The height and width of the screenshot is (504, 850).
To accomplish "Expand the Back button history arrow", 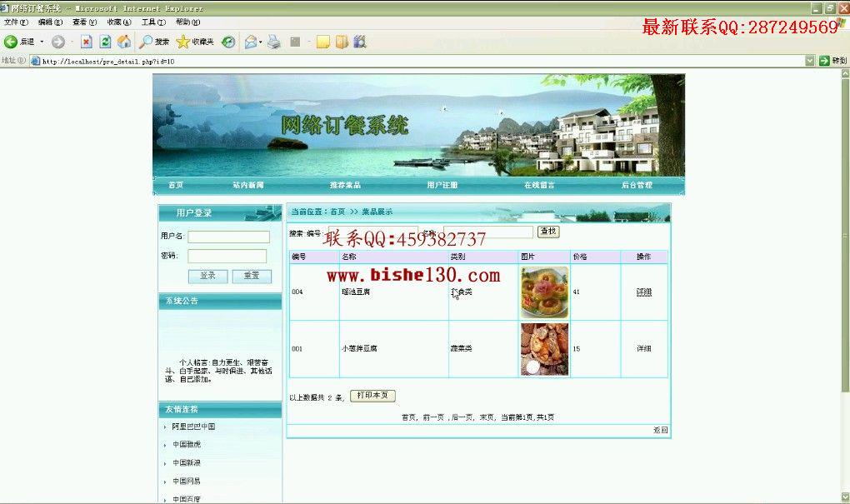I will tap(42, 42).
